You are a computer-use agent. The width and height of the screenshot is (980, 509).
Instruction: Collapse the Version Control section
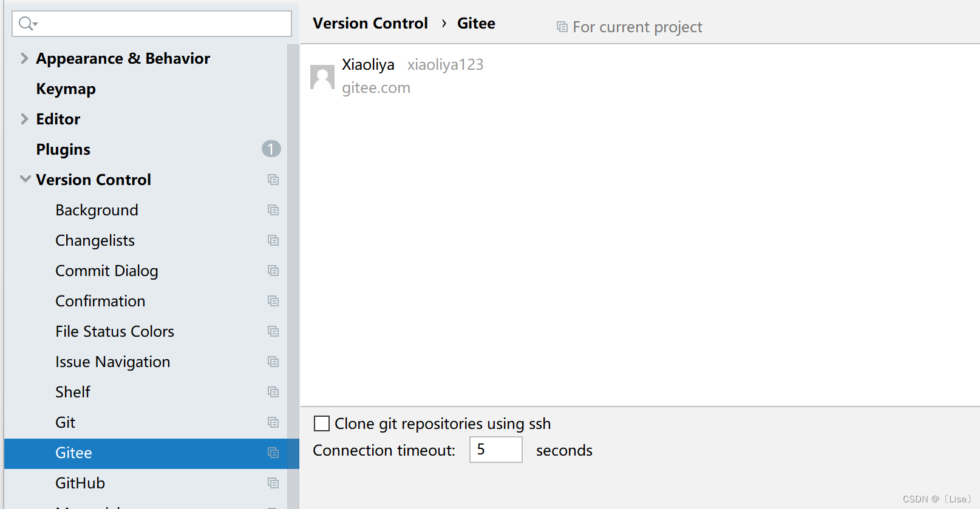pos(24,179)
